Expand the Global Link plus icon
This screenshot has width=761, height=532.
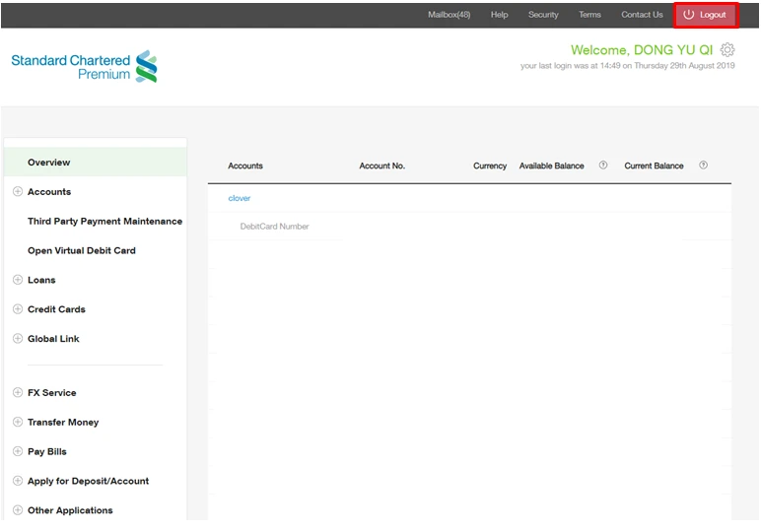[18, 339]
